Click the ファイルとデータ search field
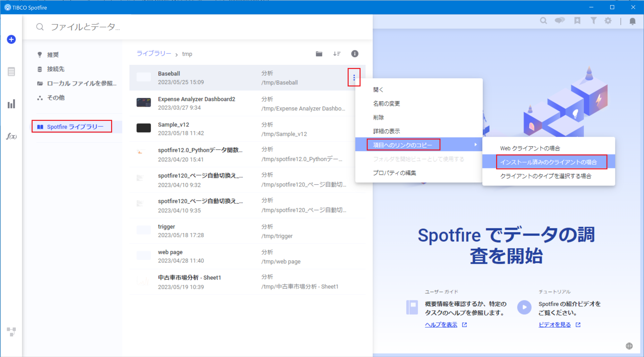 tap(197, 27)
